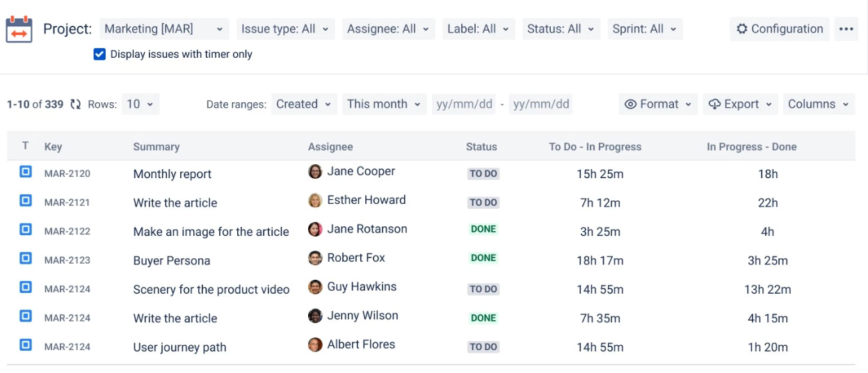Viewport: 868px width, 373px height.
Task: Click Albert Flores' avatar
Action: click(315, 344)
